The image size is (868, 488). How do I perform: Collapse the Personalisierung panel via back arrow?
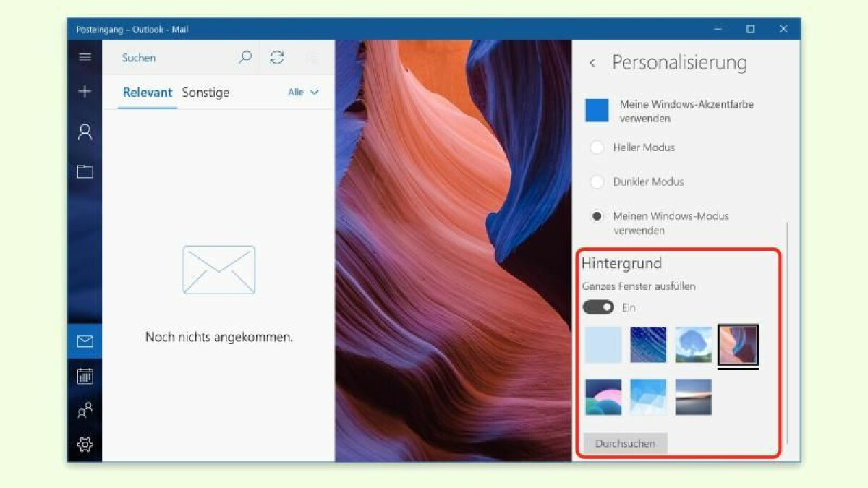[x=592, y=63]
